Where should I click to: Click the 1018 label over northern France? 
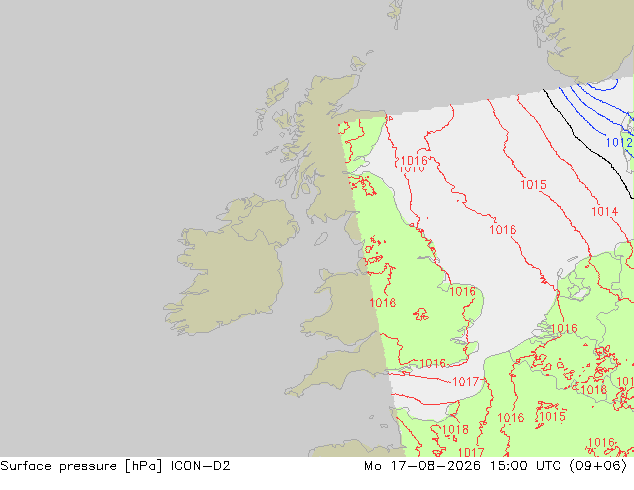tap(455, 429)
